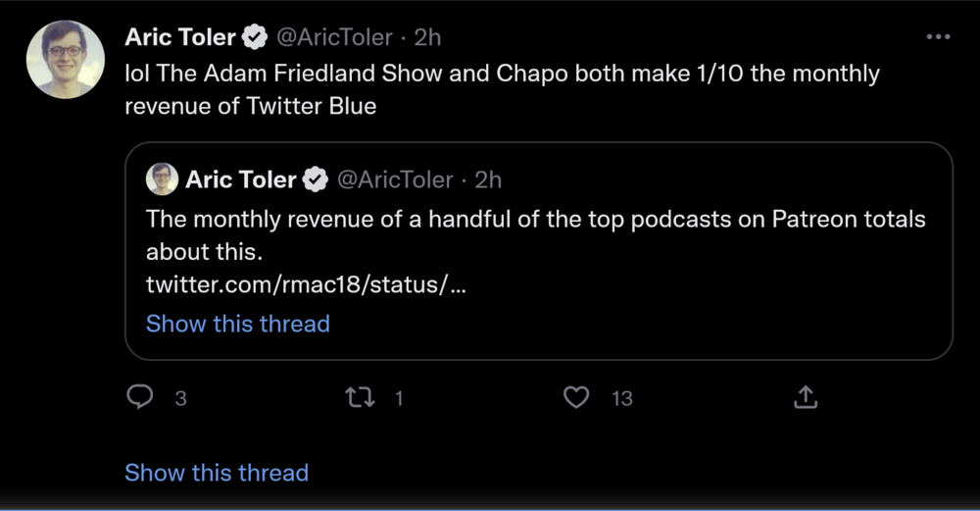Open the top tweet's 2h timestamp
980x511 pixels.
(x=427, y=38)
